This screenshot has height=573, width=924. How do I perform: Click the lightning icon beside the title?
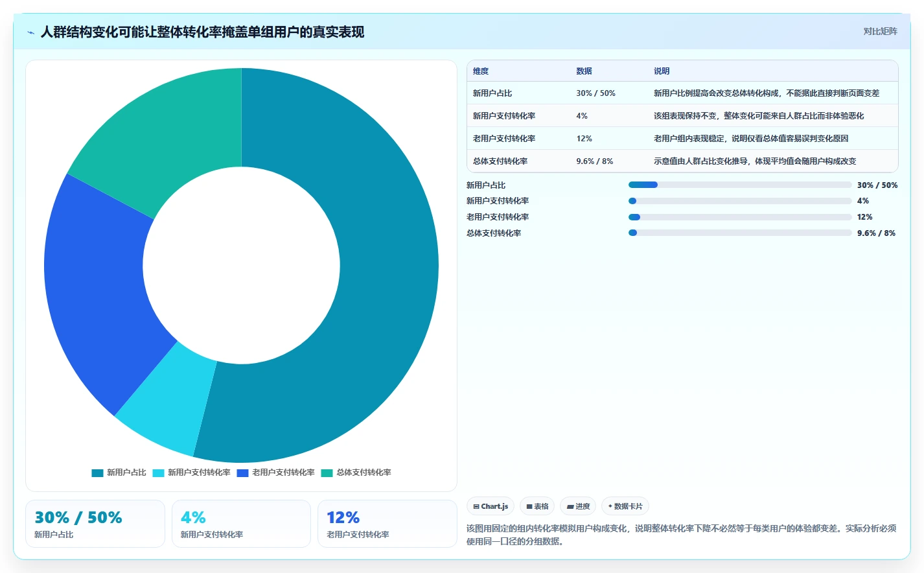pyautogui.click(x=30, y=32)
